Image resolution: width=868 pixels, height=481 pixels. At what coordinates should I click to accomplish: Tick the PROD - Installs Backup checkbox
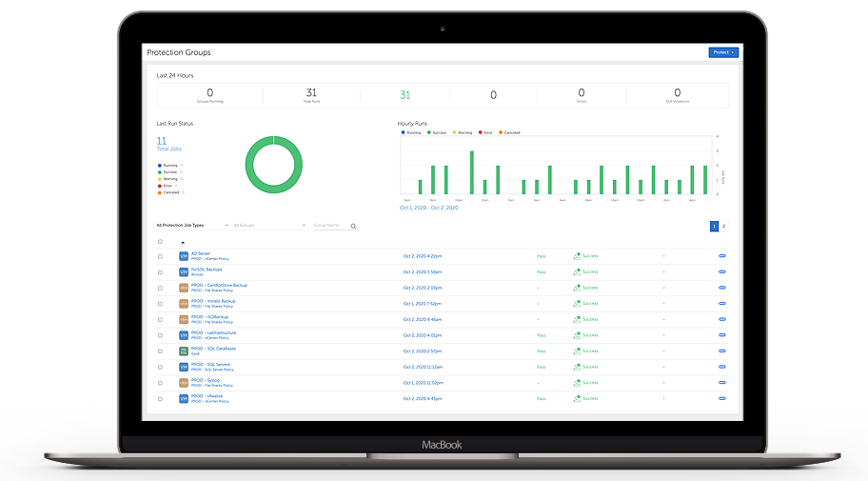(160, 304)
